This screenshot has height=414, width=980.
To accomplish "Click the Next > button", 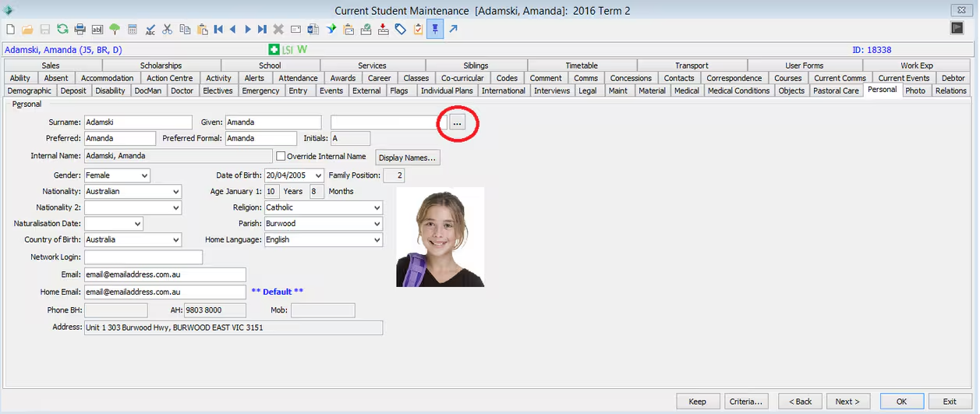I will [x=847, y=402].
